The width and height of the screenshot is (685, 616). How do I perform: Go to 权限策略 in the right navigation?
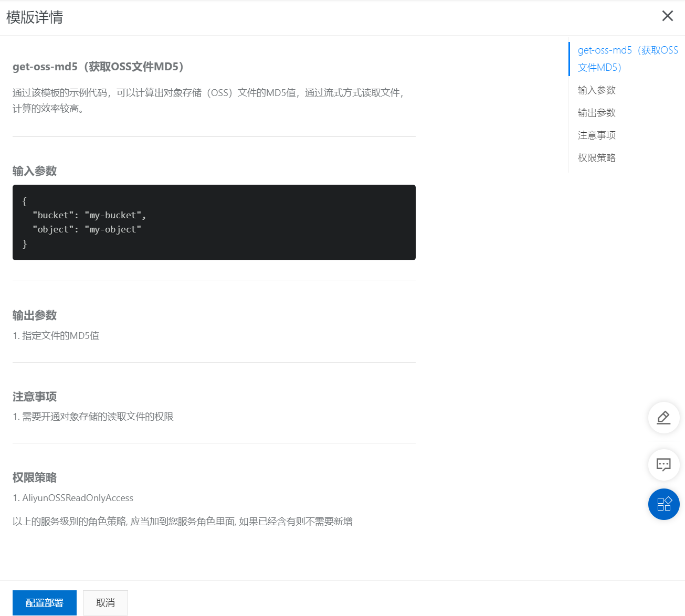click(597, 158)
